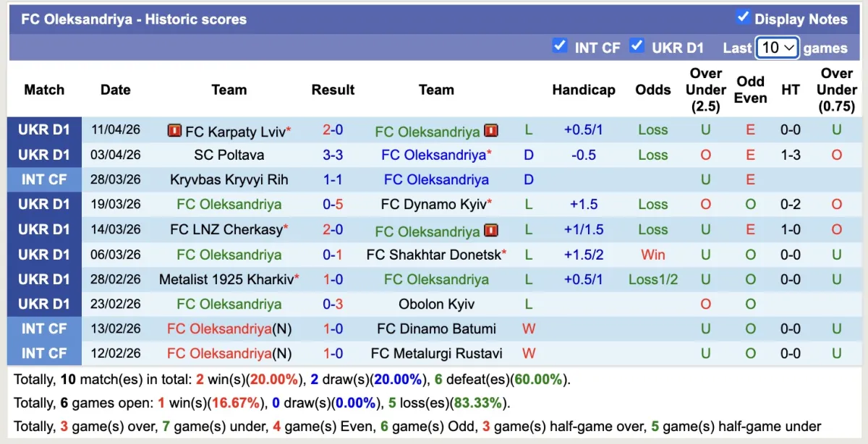Click the UKR D1 label on 23/02/26 row
868x444 pixels.
[44, 304]
